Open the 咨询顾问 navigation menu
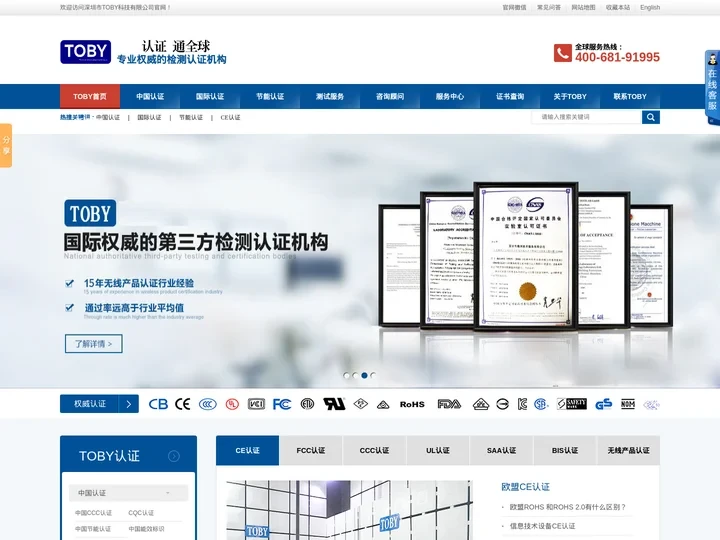 click(x=390, y=96)
